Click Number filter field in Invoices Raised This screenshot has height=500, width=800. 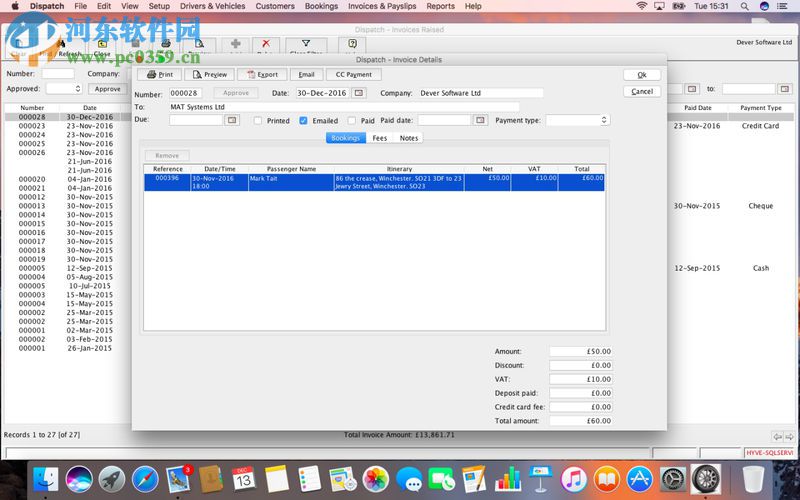[58, 73]
